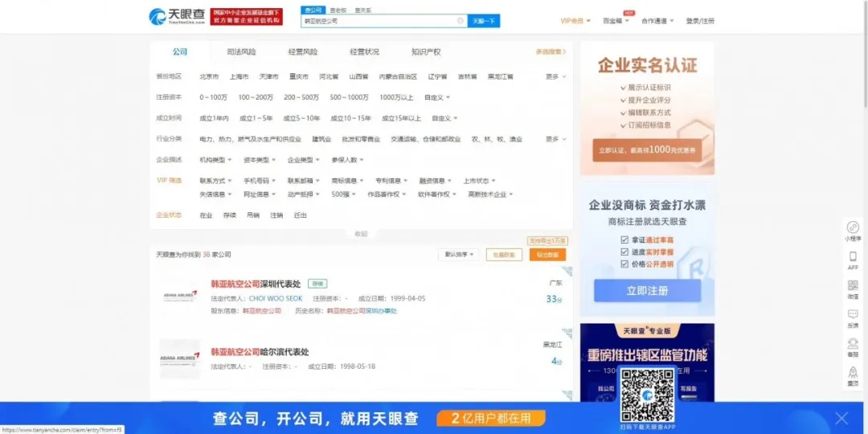
Task: Click the 登录/注册 link
Action: [x=700, y=21]
